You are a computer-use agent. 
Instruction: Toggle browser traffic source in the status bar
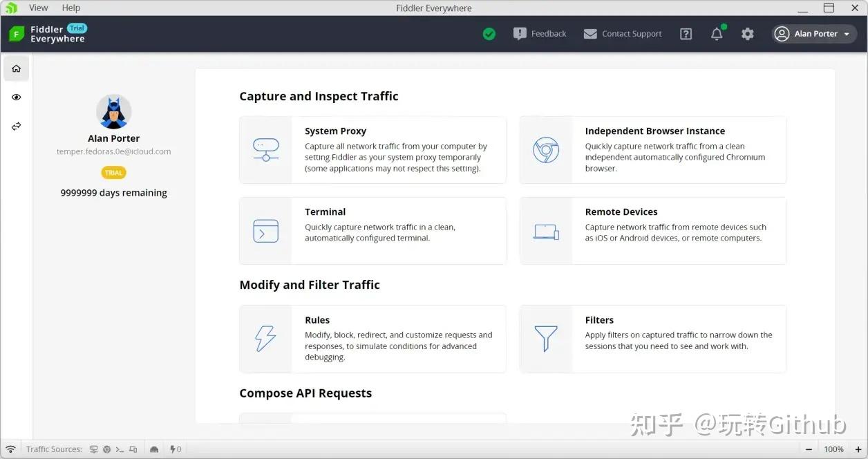107,449
